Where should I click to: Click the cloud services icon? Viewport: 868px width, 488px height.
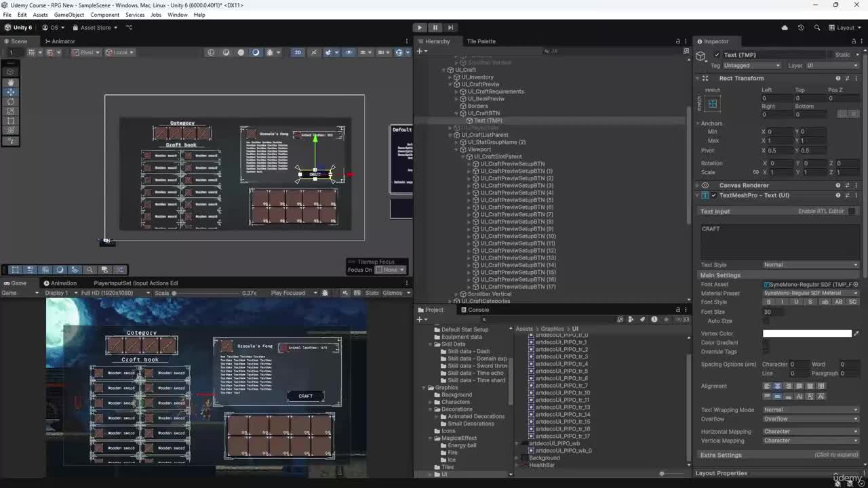click(785, 28)
